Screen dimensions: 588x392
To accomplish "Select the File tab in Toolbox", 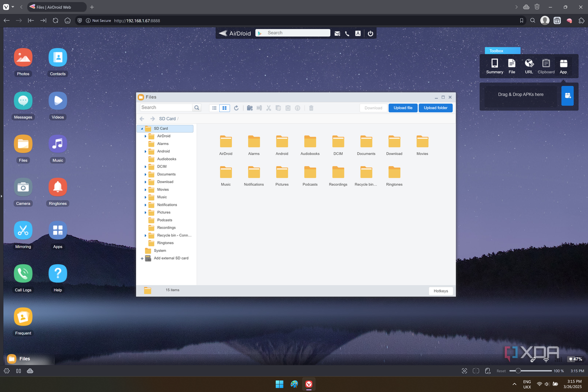I will click(x=512, y=66).
